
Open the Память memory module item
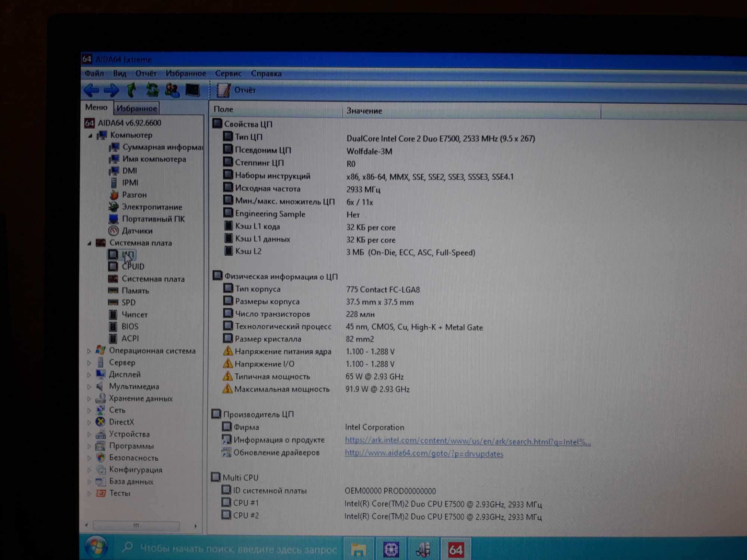[128, 290]
